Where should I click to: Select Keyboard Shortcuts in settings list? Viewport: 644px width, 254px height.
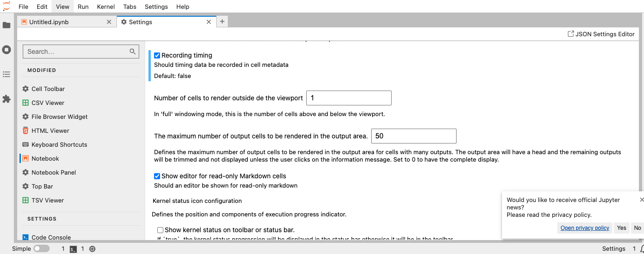59,144
